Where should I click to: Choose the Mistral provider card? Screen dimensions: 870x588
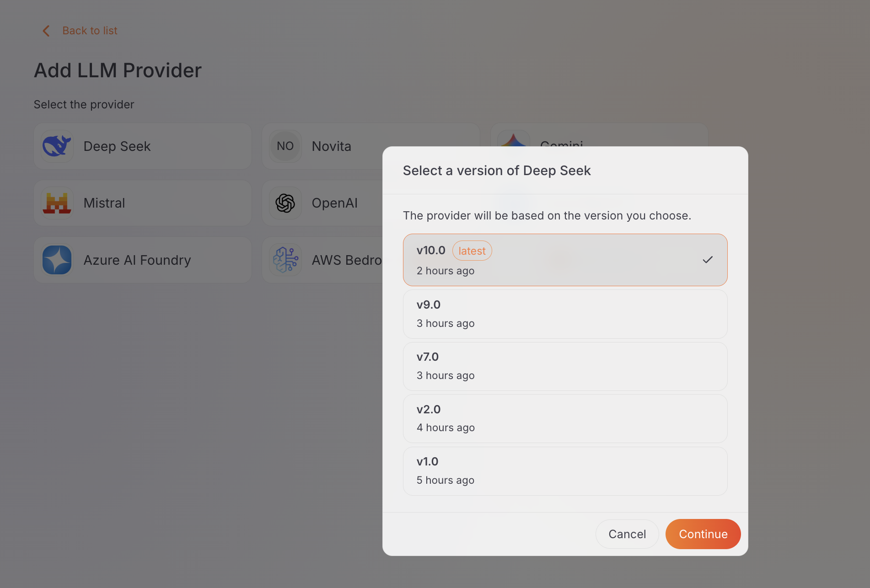coord(143,203)
